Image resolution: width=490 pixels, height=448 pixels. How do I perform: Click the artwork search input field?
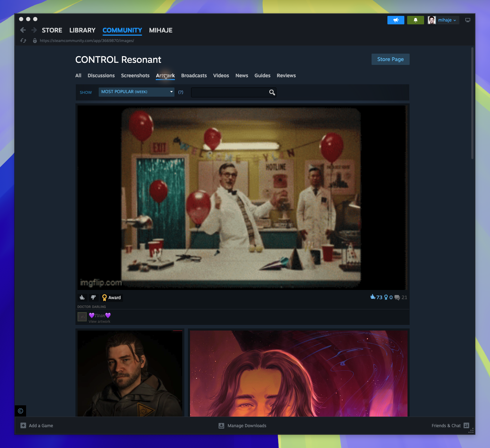(x=230, y=92)
